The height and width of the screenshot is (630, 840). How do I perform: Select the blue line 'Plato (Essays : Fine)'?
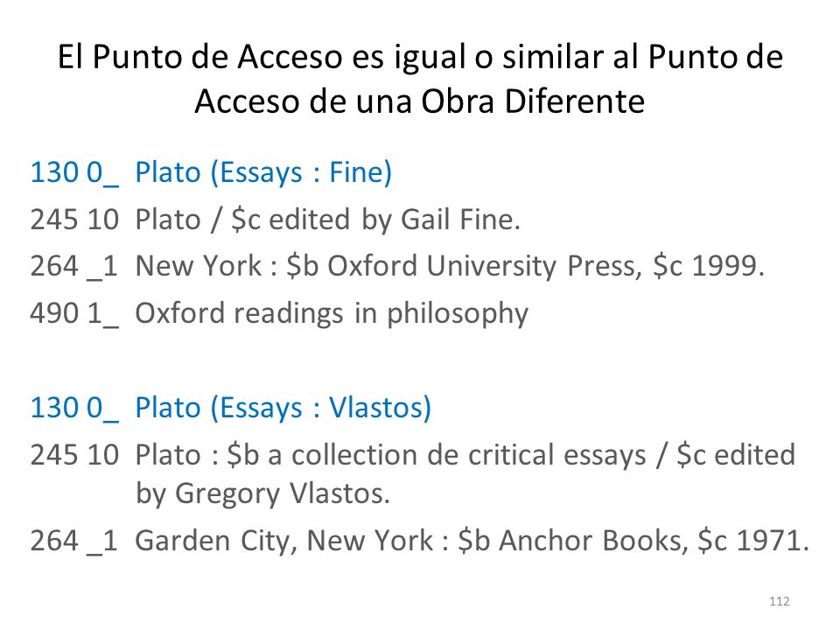[263, 172]
